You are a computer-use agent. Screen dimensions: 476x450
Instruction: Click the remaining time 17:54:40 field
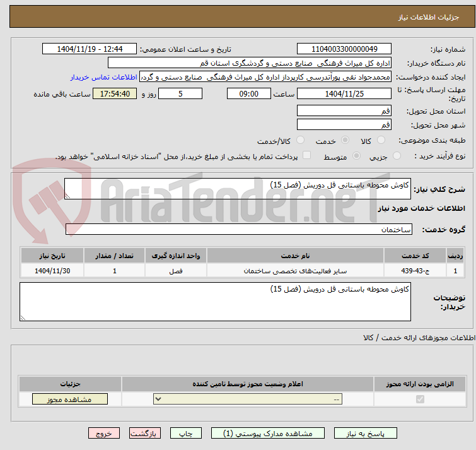tap(115, 93)
